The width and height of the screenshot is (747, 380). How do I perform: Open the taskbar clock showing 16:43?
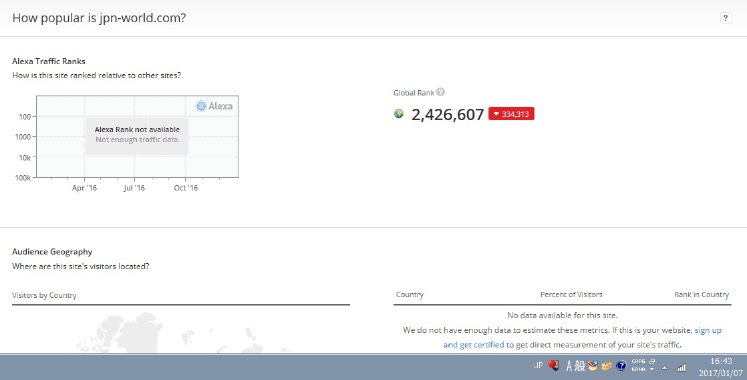click(x=721, y=368)
